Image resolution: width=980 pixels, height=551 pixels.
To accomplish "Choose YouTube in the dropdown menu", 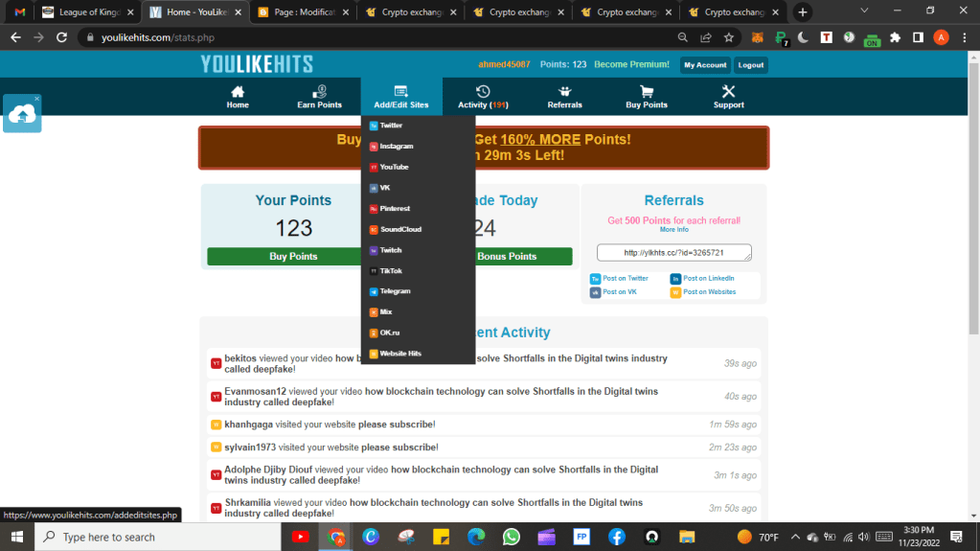I will tap(394, 167).
